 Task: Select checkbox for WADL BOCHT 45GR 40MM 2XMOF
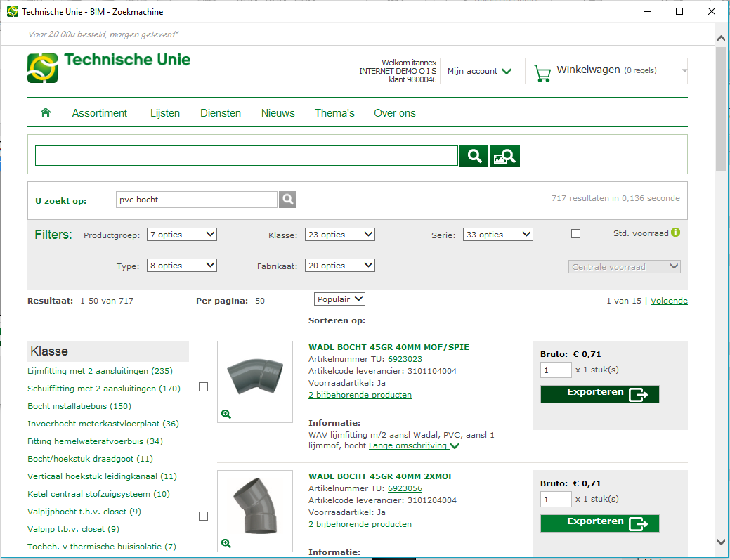coord(204,516)
